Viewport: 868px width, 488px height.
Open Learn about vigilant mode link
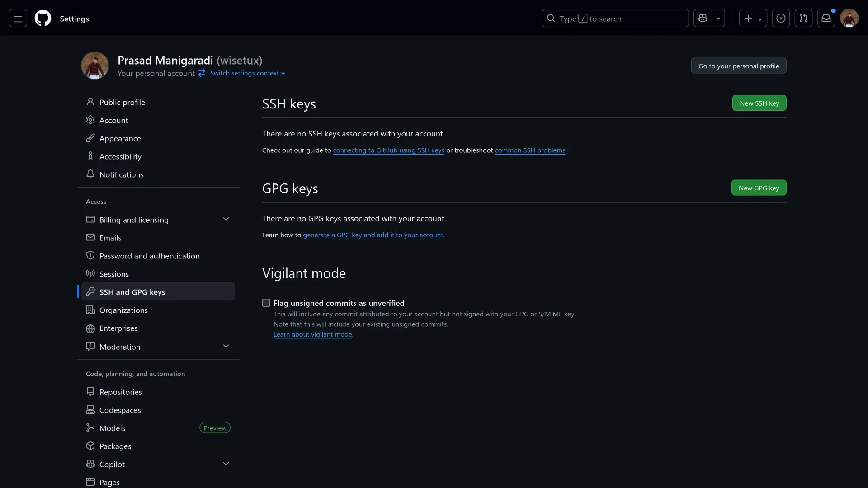coord(313,335)
